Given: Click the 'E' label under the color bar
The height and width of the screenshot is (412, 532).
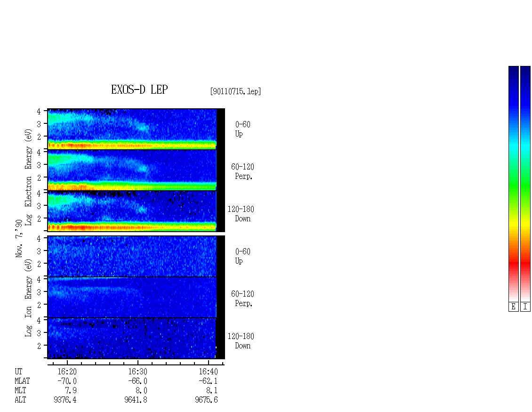Looking at the screenshot, I should [x=513, y=307].
